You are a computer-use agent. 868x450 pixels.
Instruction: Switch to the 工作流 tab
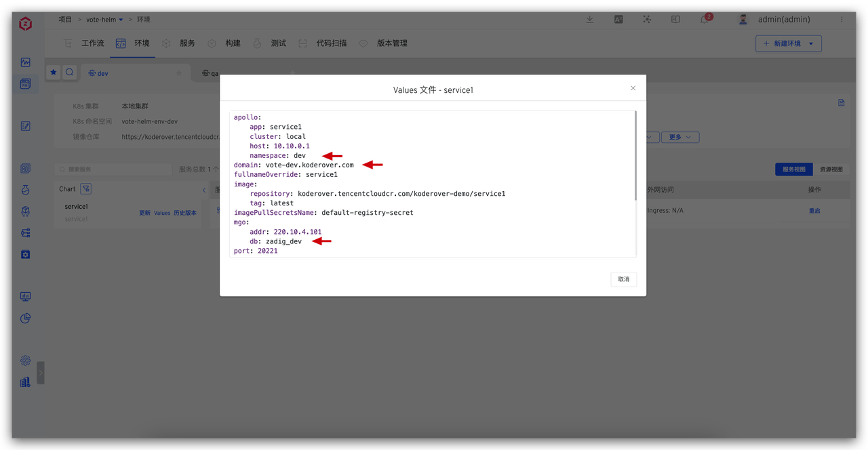(92, 43)
